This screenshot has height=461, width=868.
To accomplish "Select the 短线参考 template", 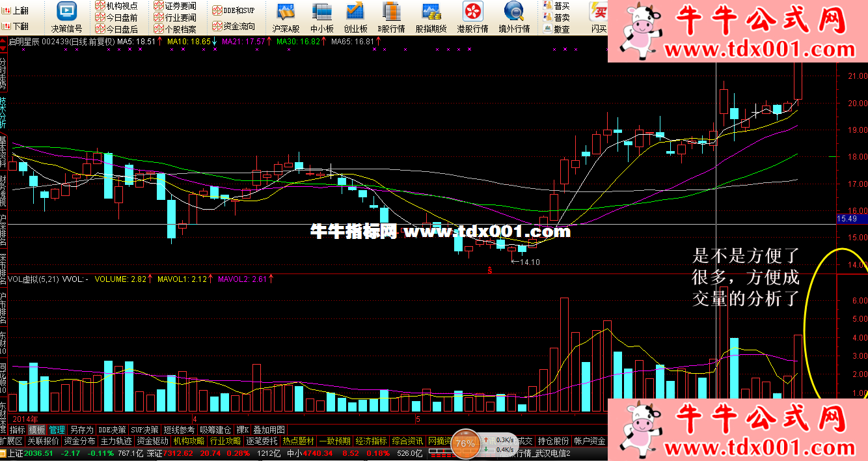I will 179,430.
